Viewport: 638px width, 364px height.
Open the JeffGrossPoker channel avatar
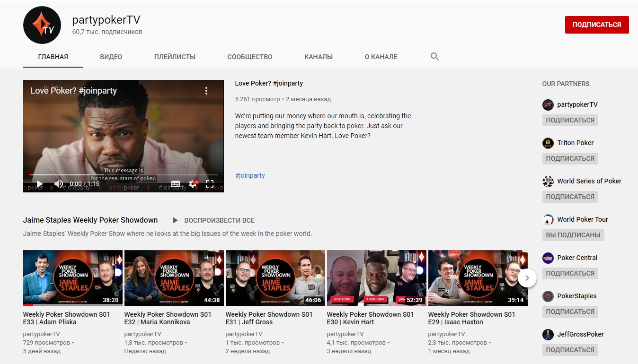tap(548, 334)
